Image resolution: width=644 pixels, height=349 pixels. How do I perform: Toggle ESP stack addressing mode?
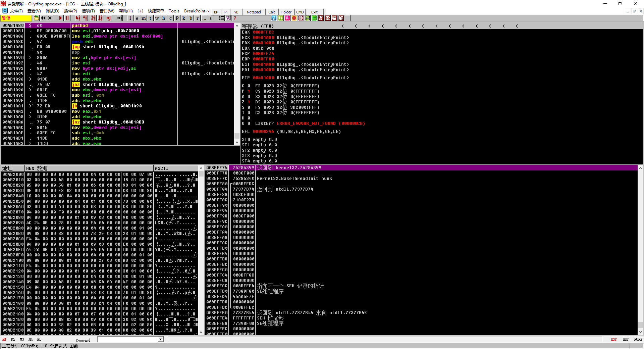point(614,339)
